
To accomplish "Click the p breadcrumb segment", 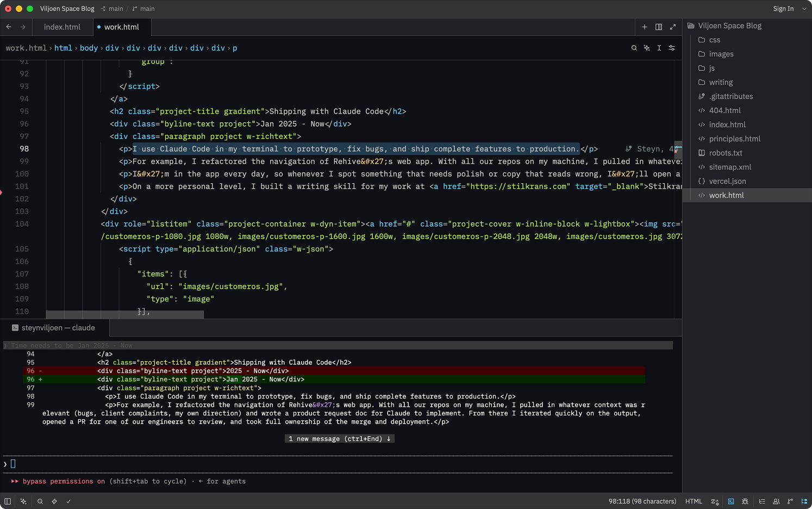I will pyautogui.click(x=235, y=48).
